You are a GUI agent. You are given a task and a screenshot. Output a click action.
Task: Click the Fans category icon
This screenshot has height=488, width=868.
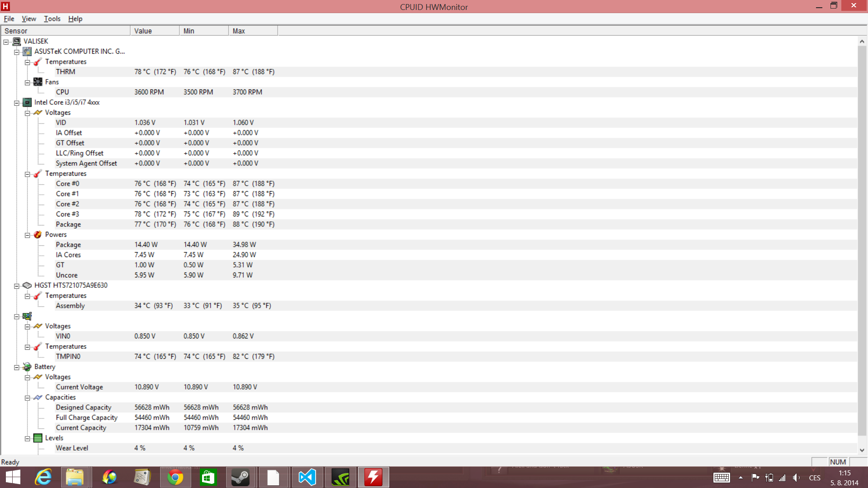coord(38,82)
